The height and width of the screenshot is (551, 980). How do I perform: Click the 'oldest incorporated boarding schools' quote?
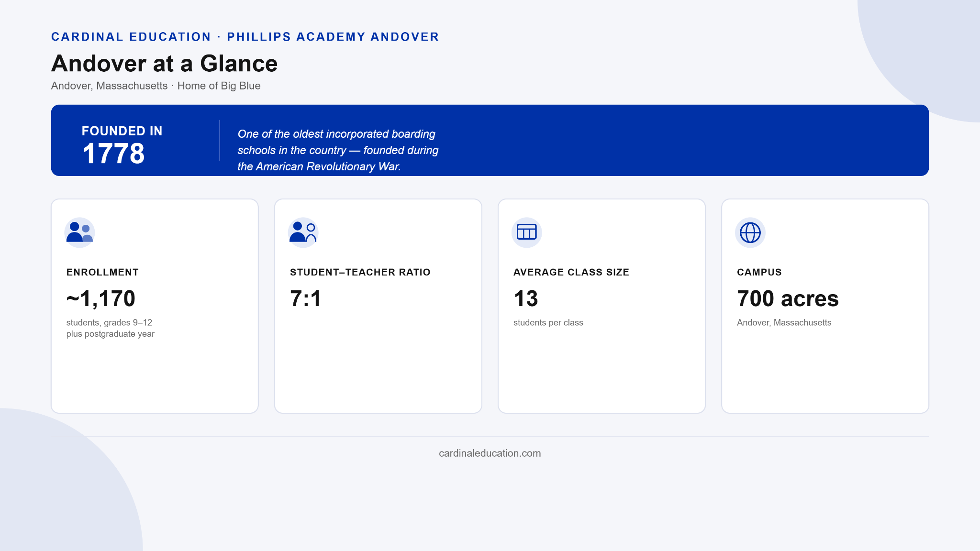pyautogui.click(x=338, y=150)
